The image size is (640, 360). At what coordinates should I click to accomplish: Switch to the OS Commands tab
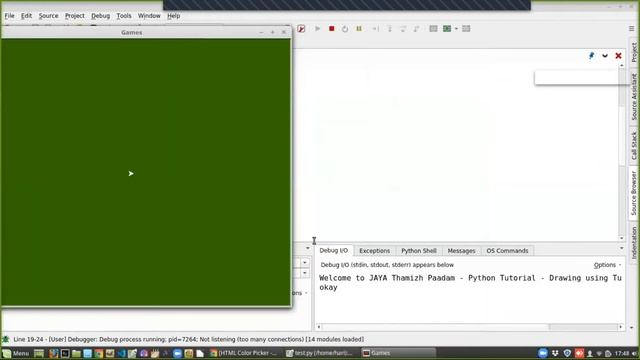click(x=507, y=251)
